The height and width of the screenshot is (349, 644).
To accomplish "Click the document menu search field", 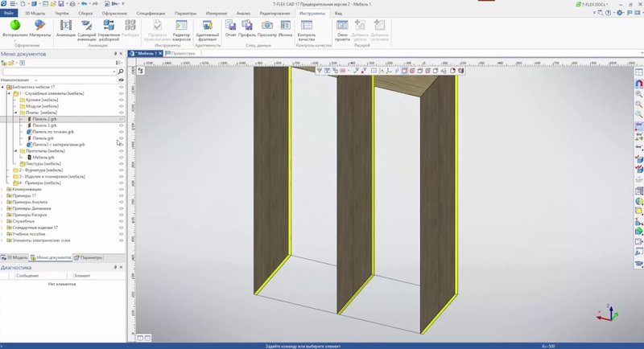I will coord(58,72).
